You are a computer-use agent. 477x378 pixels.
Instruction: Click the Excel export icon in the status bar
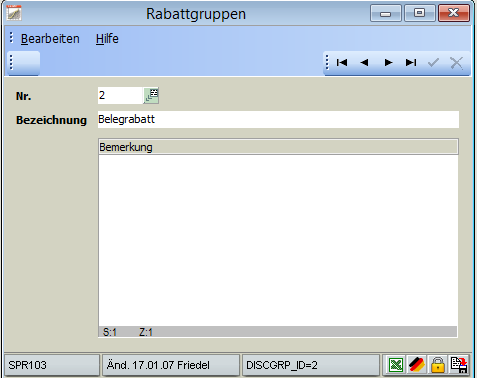tap(396, 365)
